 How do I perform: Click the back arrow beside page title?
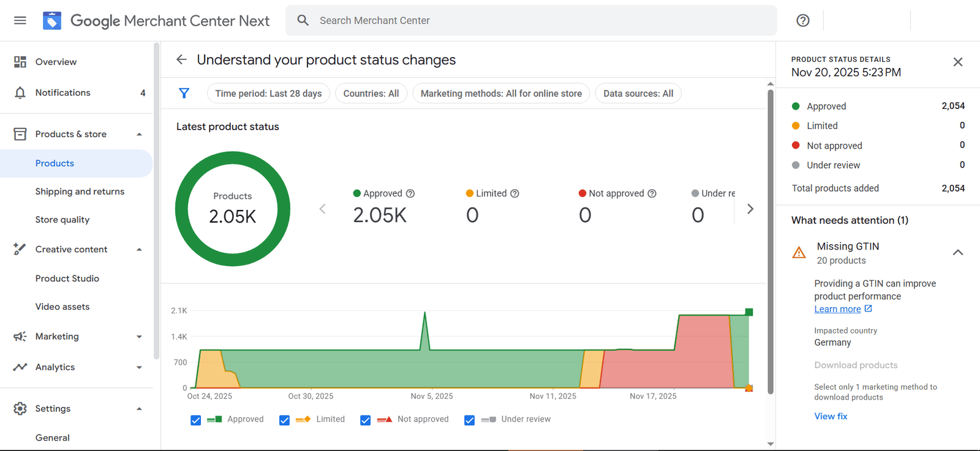181,59
